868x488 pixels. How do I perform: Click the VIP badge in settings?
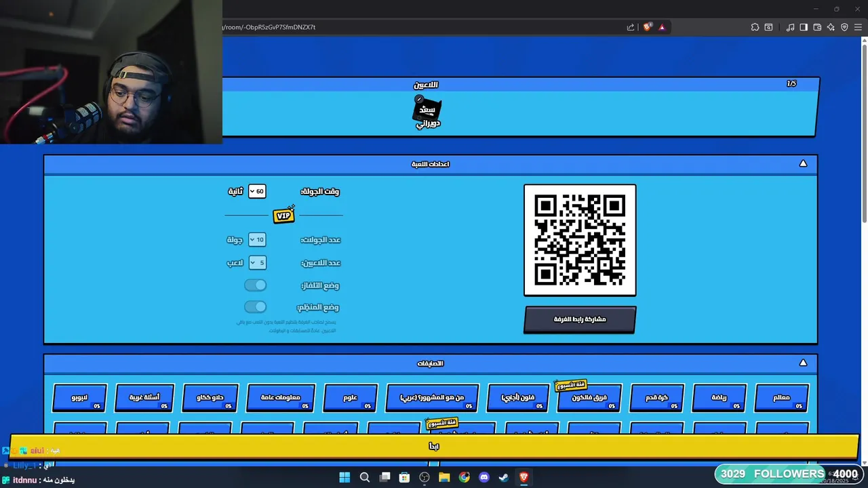pyautogui.click(x=283, y=215)
